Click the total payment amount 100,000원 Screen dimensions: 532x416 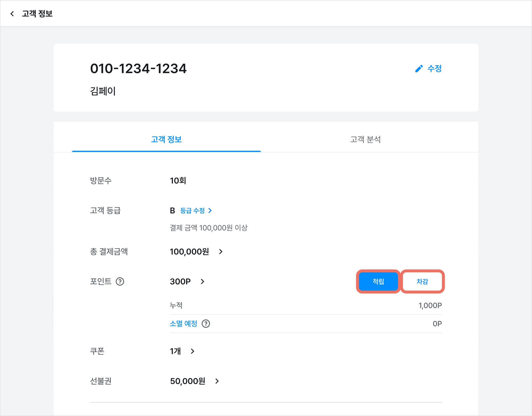[x=189, y=252]
